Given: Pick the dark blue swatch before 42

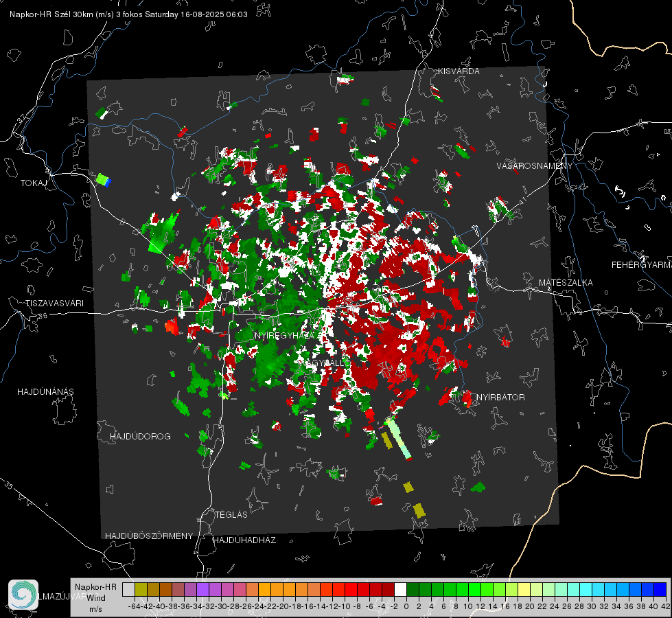Looking at the screenshot, I should click(x=660, y=589).
